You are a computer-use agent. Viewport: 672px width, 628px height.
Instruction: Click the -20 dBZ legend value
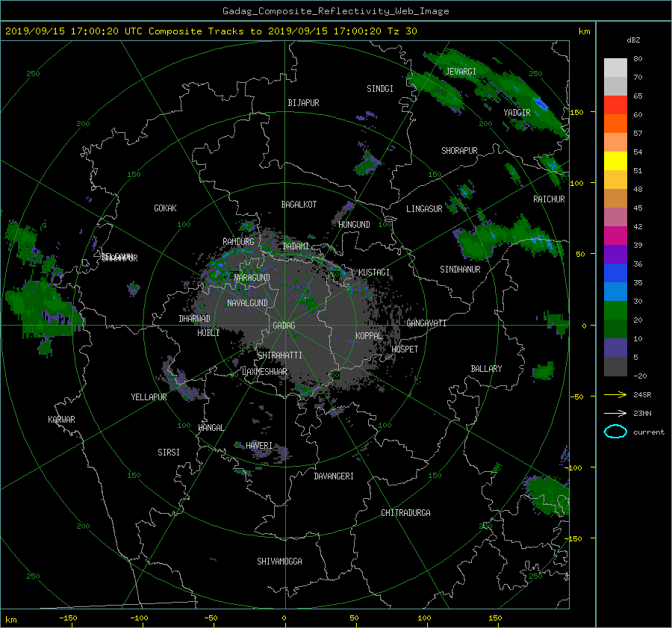click(x=640, y=376)
